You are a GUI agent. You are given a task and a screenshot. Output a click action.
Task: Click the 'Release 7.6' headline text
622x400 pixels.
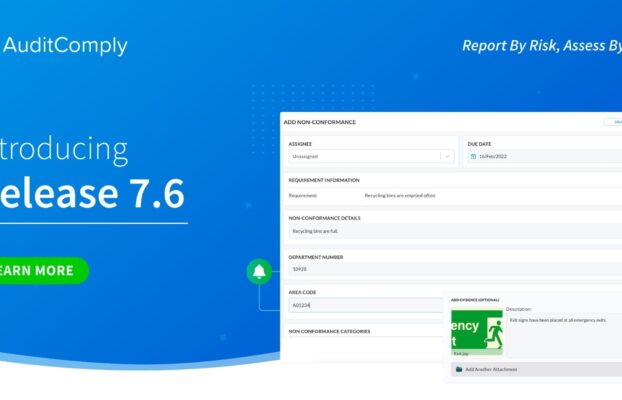pos(92,194)
